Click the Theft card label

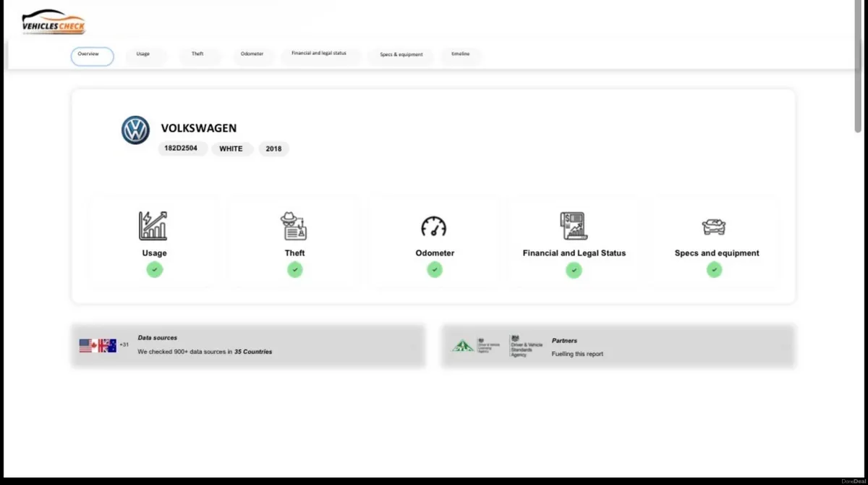point(294,253)
